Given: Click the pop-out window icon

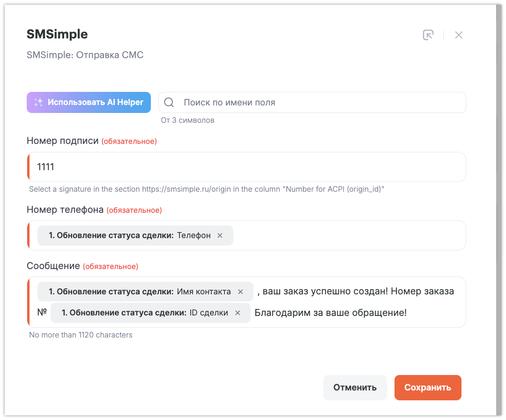Looking at the screenshot, I should 428,35.
